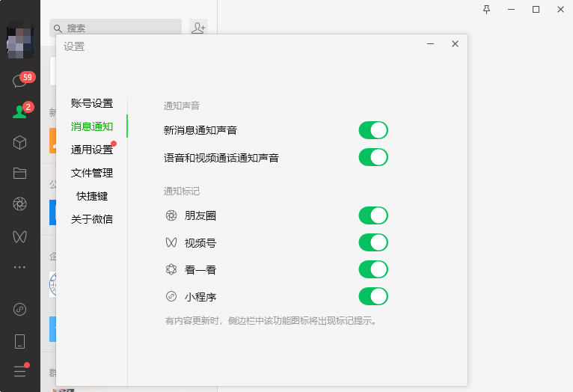Open Channels butterfly icon in sidebar
This screenshot has width=573, height=392.
coord(20,236)
